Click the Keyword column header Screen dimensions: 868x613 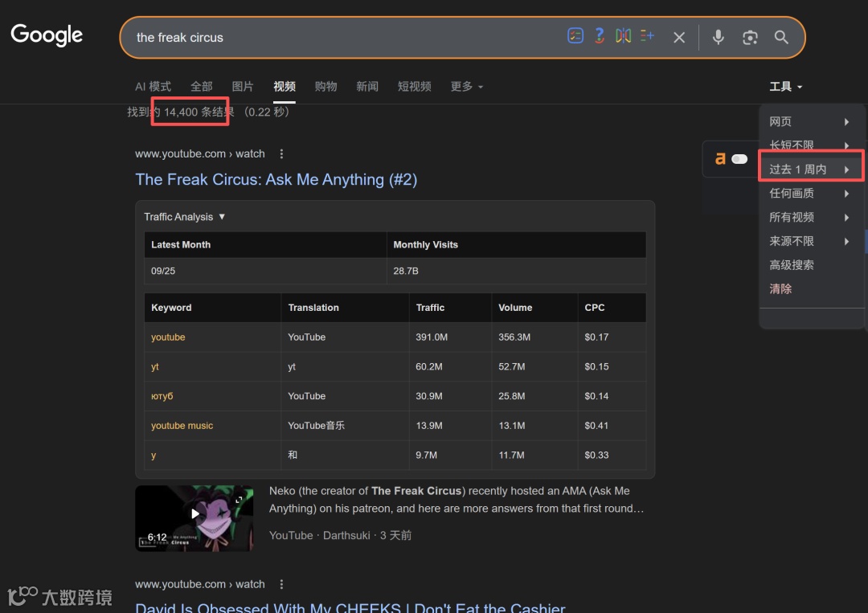171,308
